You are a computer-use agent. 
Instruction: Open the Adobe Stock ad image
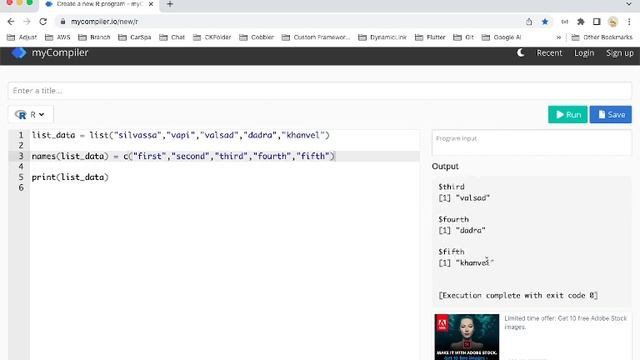click(x=467, y=337)
